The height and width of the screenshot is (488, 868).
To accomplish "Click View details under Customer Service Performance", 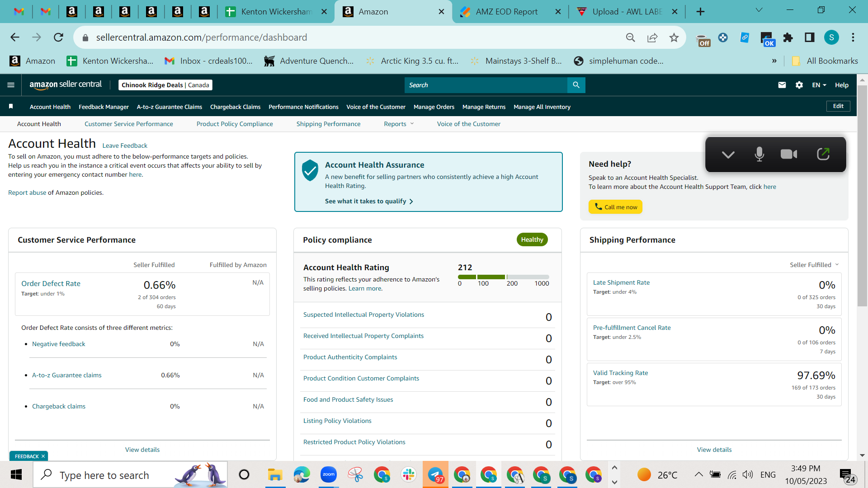I will [142, 450].
